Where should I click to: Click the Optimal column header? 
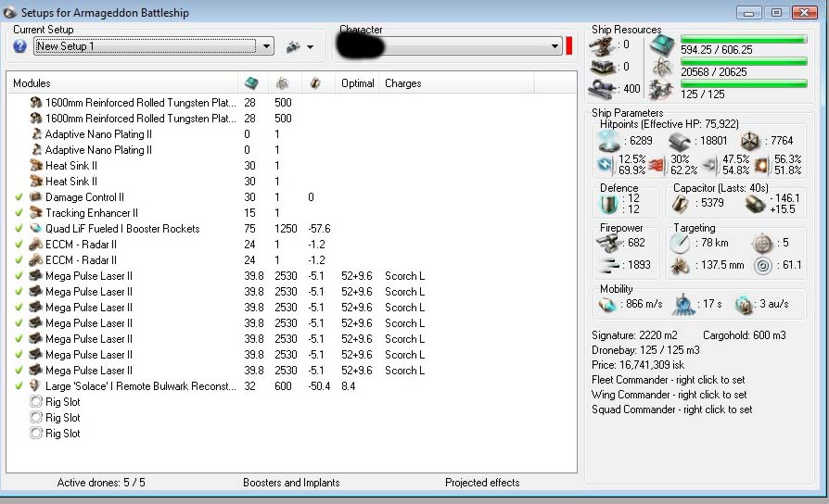coord(357,83)
